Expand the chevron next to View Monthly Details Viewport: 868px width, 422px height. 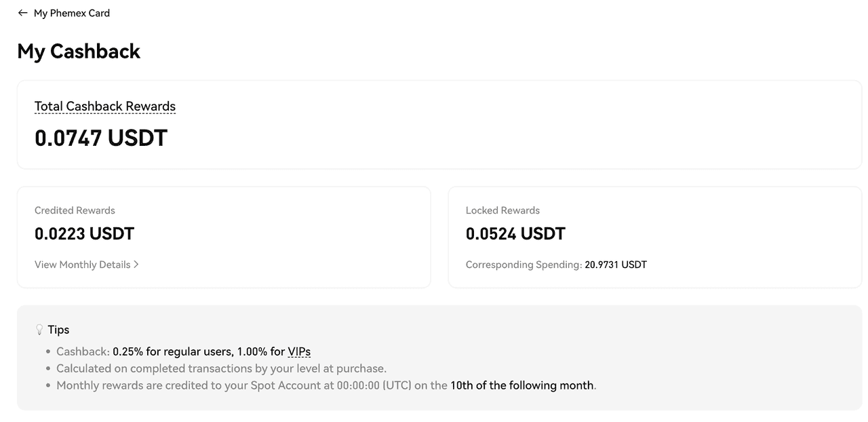(x=136, y=265)
